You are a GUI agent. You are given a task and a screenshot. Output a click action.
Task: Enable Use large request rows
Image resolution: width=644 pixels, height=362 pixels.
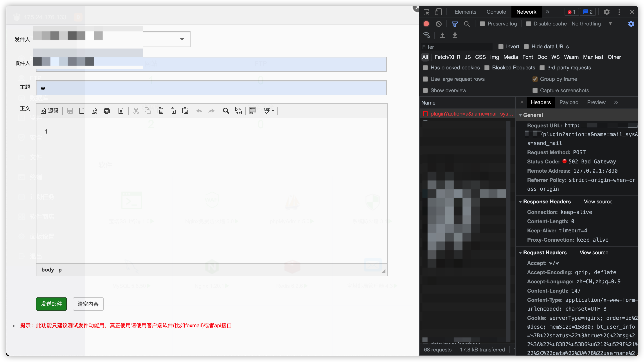click(x=425, y=79)
